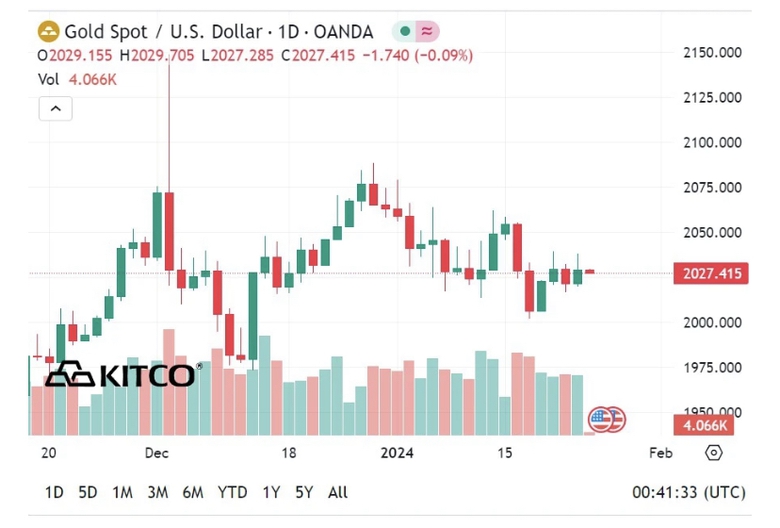Click the Gold Spot / U.S. Dollar title

163,32
